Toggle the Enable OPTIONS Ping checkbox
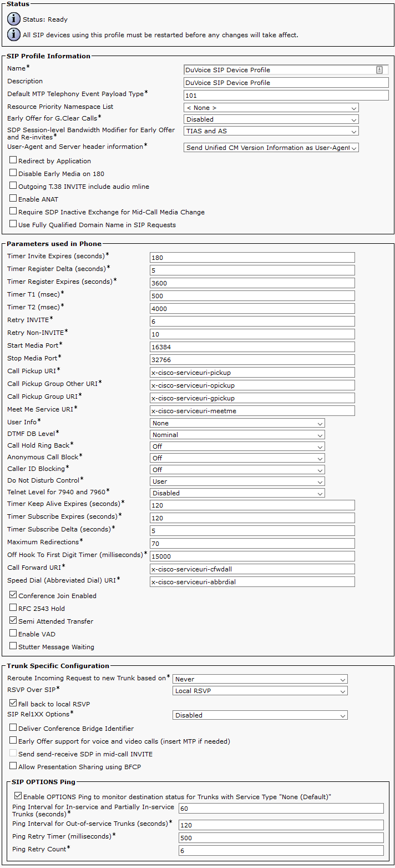 (x=18, y=796)
